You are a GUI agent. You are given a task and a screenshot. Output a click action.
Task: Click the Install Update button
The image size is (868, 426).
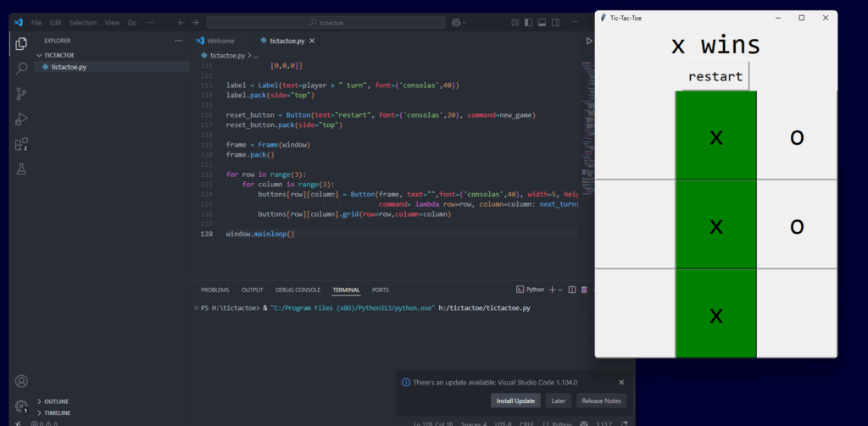coord(515,401)
